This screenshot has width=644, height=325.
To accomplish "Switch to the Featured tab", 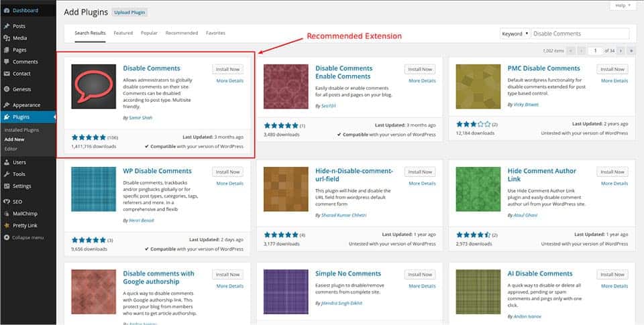I will tap(123, 33).
